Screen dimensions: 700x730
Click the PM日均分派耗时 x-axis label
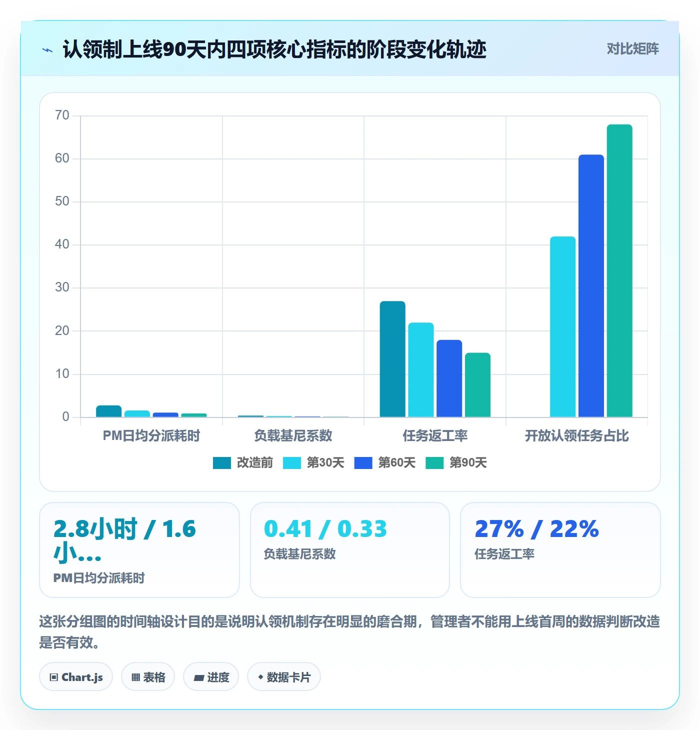click(151, 435)
